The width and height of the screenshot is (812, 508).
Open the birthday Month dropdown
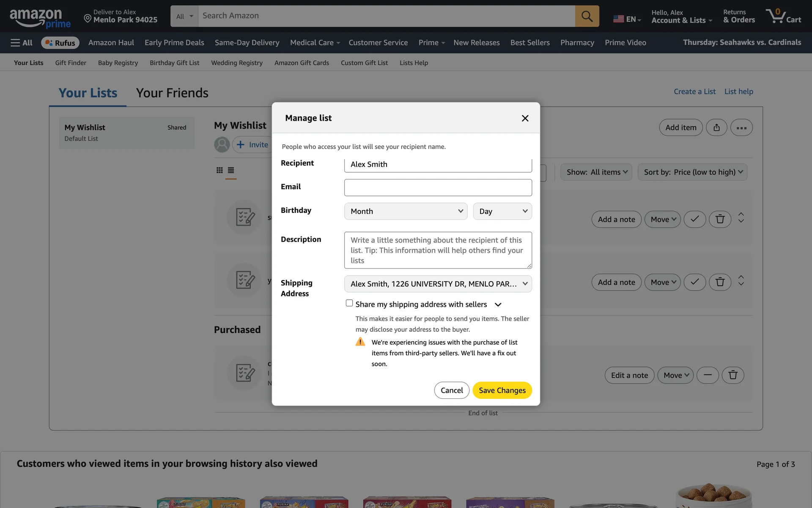point(406,211)
